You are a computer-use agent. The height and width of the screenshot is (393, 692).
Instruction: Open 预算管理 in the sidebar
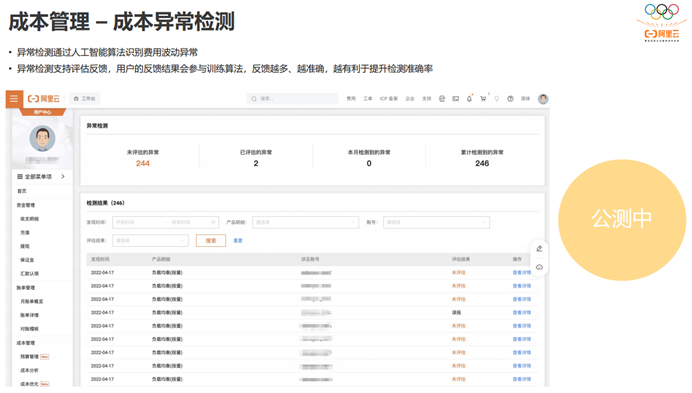pyautogui.click(x=30, y=357)
